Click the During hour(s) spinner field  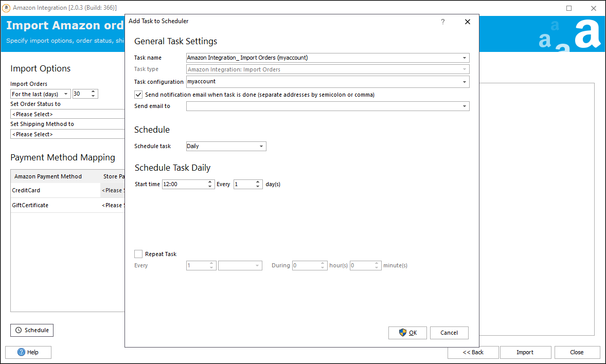click(310, 265)
